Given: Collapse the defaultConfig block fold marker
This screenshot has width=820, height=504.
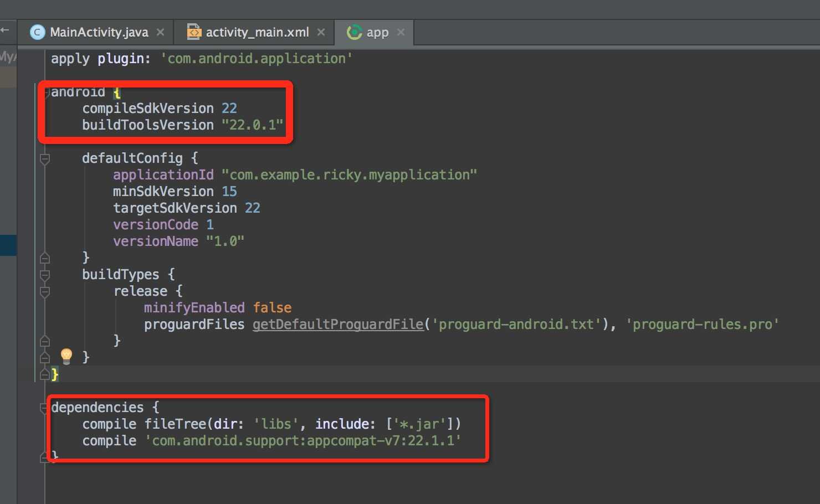Looking at the screenshot, I should [x=45, y=159].
